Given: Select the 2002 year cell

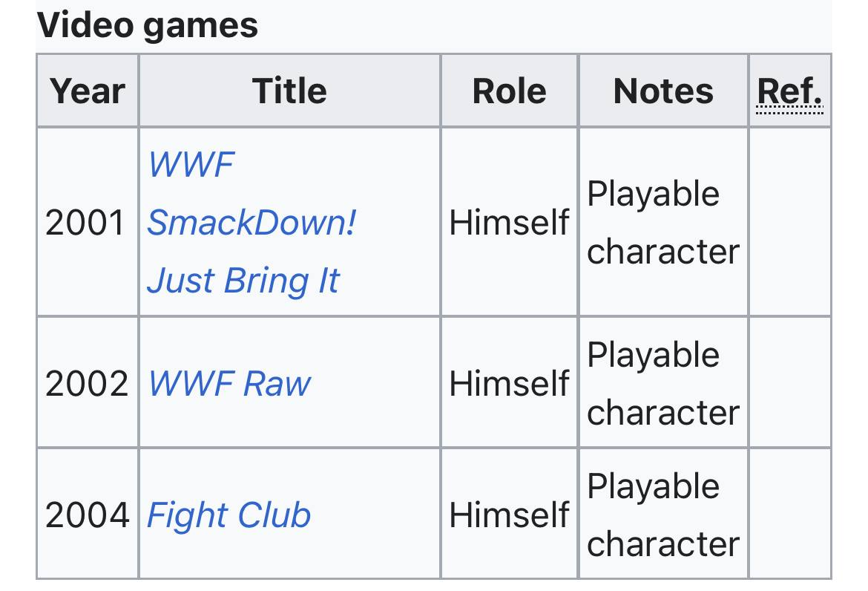Looking at the screenshot, I should (87, 383).
